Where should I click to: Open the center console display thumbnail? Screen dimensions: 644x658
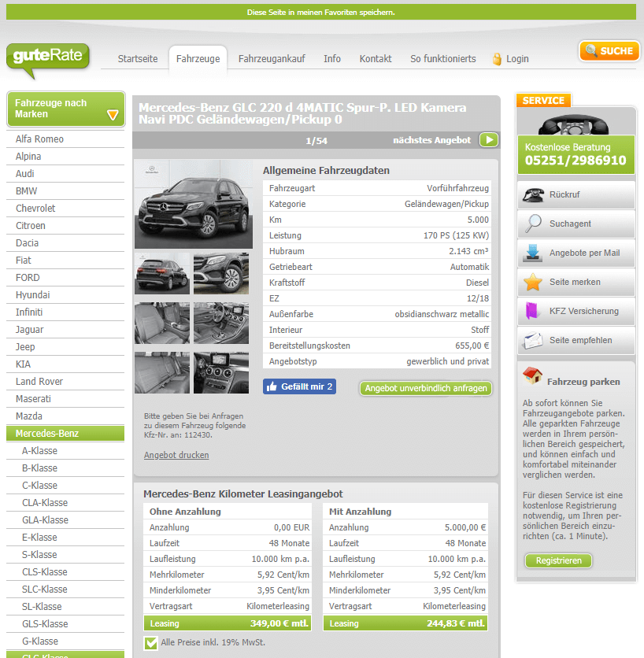click(221, 372)
